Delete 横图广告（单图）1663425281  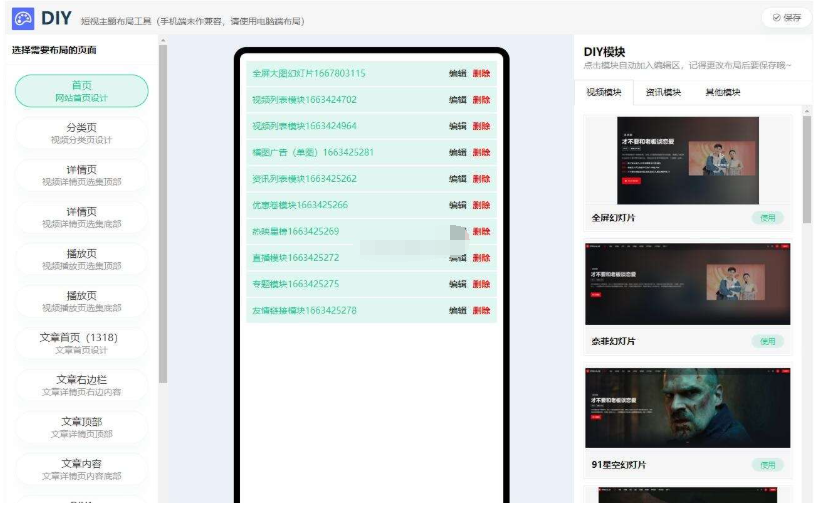pyautogui.click(x=481, y=152)
